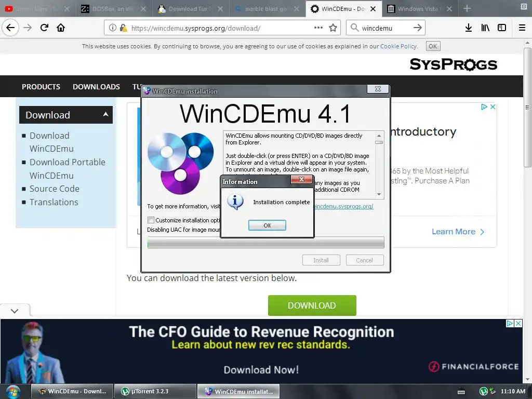Open the browser home page icon
The width and height of the screenshot is (532, 399).
pyautogui.click(x=61, y=28)
